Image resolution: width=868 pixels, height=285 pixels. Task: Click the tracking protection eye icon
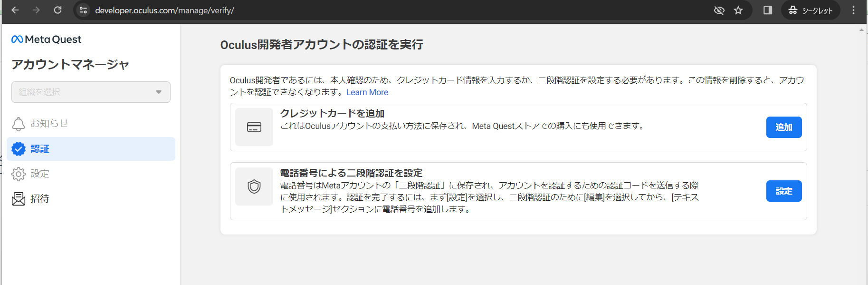click(x=719, y=10)
